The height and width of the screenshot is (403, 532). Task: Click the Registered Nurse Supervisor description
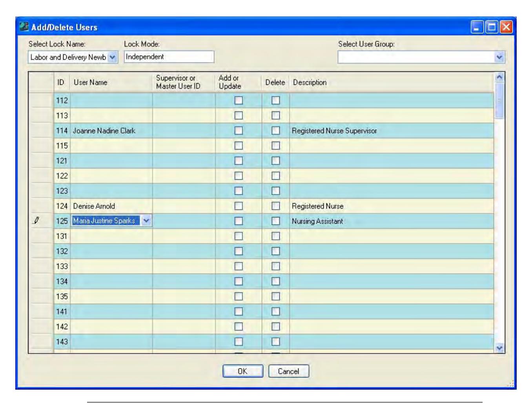tap(392, 131)
